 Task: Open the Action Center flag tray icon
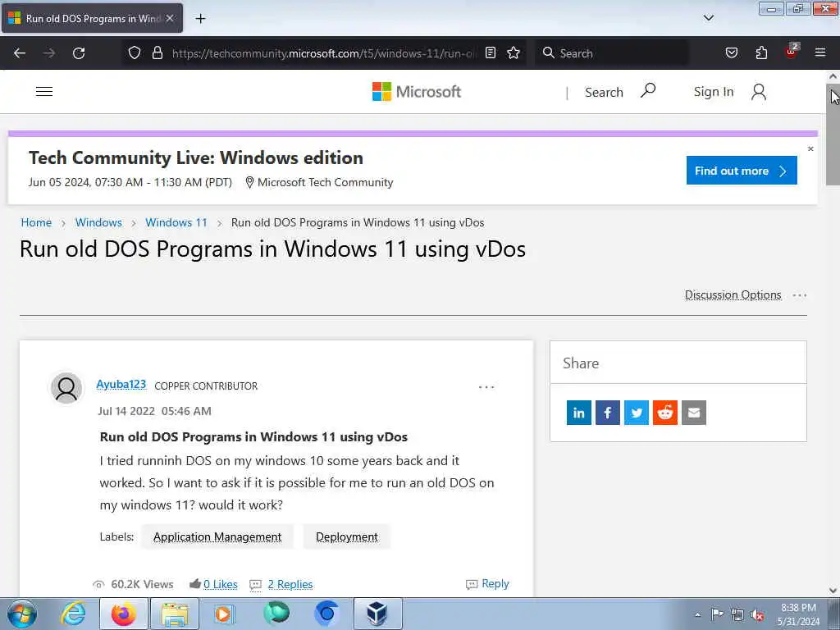[717, 614]
